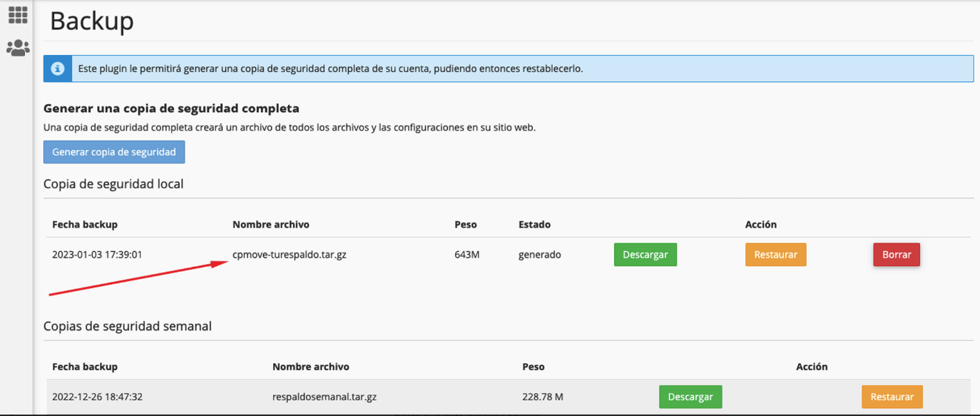Select the file name cpmove-turespaldo.tar.gz
Screen dimensions: 980x416
click(290, 254)
